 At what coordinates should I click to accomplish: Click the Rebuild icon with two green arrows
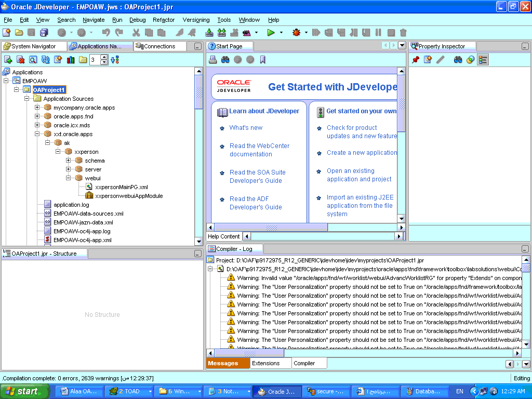pos(221,33)
